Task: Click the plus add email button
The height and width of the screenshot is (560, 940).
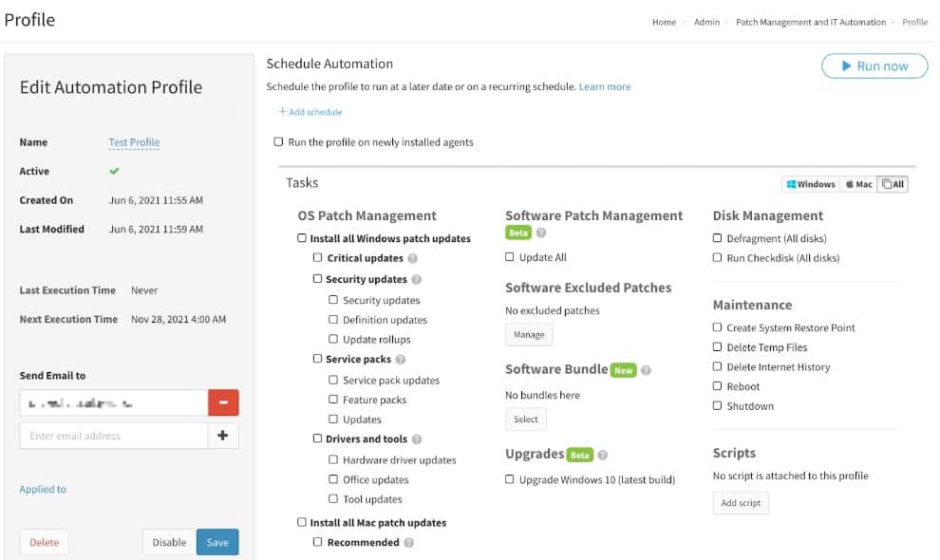Action: [x=223, y=436]
